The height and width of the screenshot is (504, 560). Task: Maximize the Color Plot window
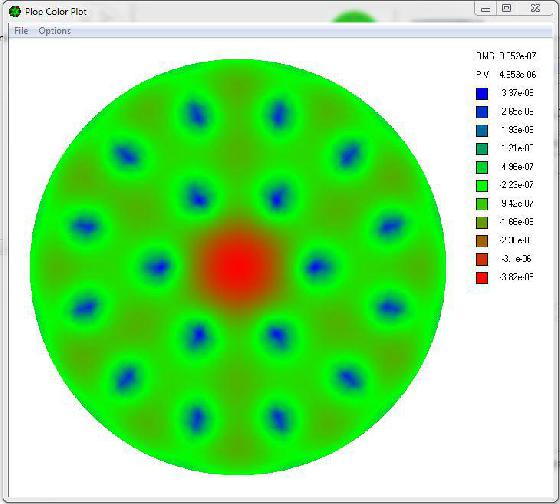click(506, 8)
